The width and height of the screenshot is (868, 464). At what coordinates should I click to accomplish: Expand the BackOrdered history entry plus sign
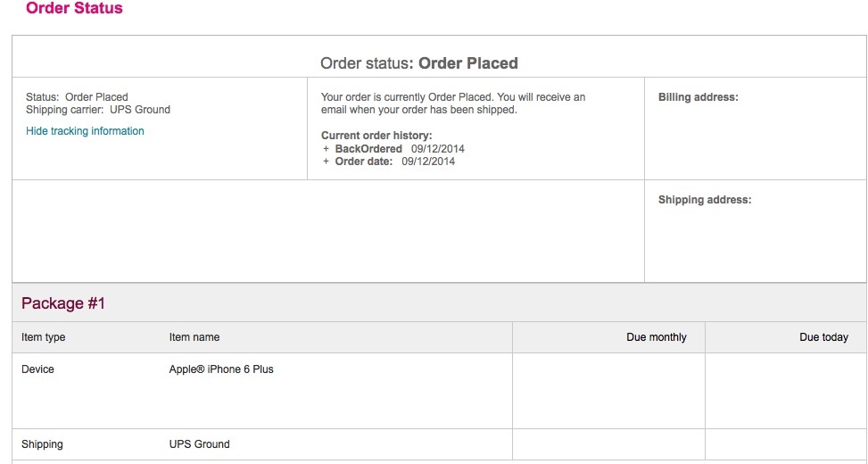click(x=327, y=149)
